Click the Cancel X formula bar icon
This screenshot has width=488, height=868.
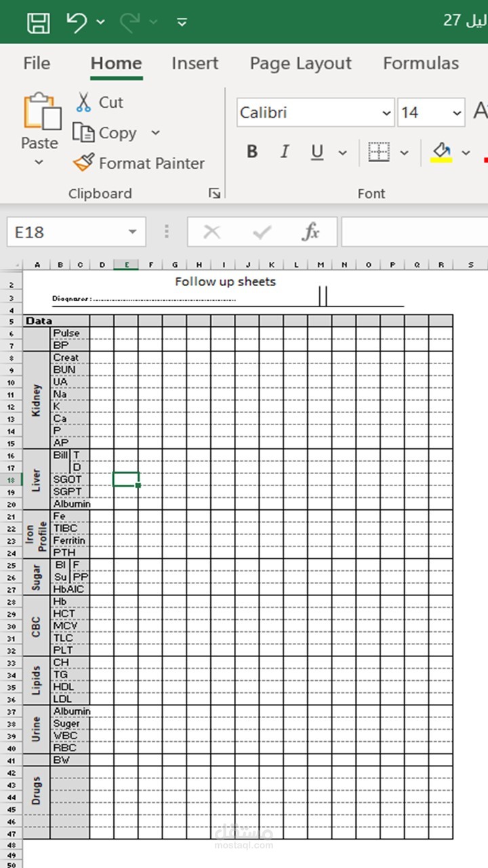click(x=212, y=233)
